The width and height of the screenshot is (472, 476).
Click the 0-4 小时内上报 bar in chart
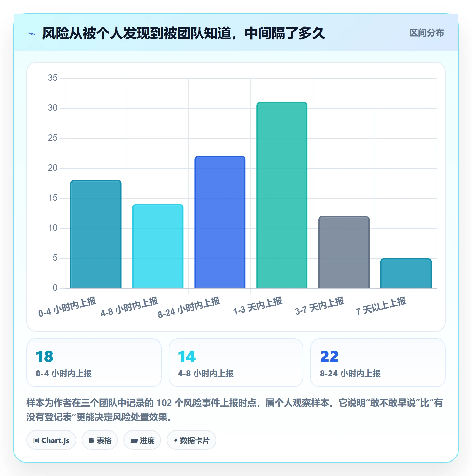click(x=96, y=234)
